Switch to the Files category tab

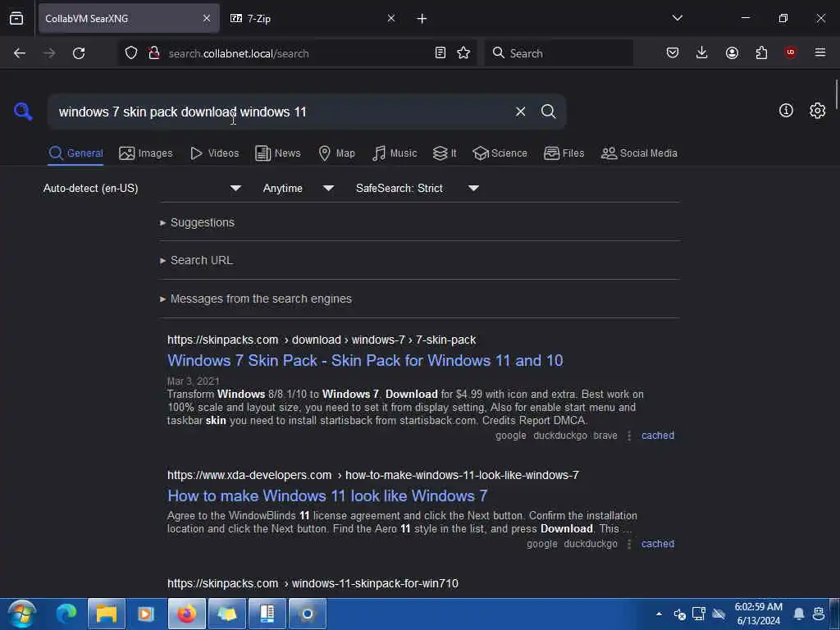coord(564,153)
